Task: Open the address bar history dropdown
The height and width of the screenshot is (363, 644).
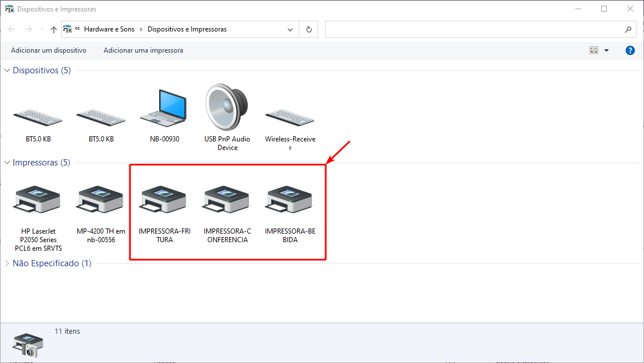Action: [x=291, y=29]
